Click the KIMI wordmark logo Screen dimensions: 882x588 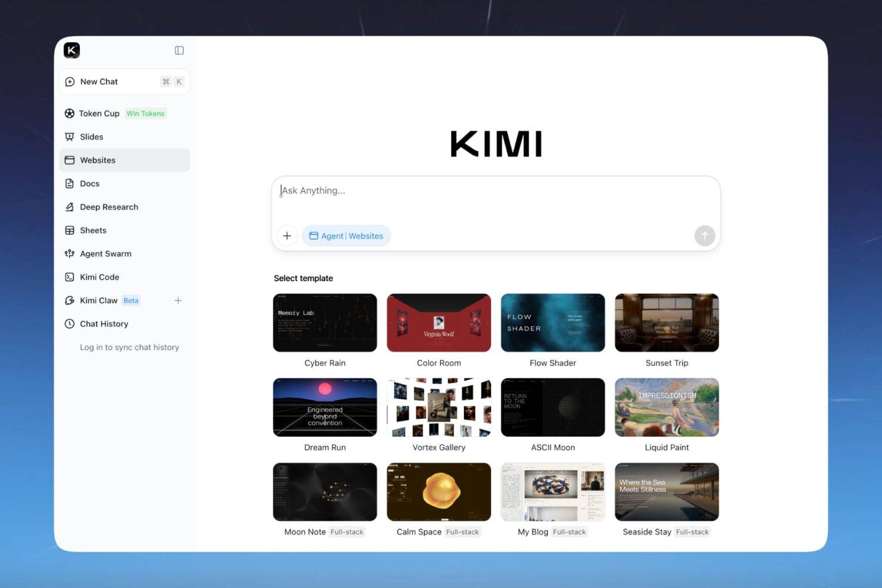[496, 144]
